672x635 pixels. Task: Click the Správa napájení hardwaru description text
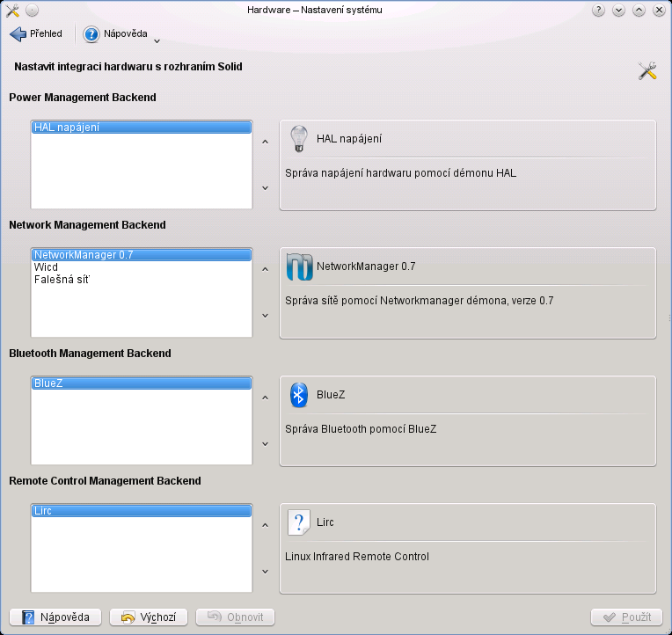[x=401, y=173]
